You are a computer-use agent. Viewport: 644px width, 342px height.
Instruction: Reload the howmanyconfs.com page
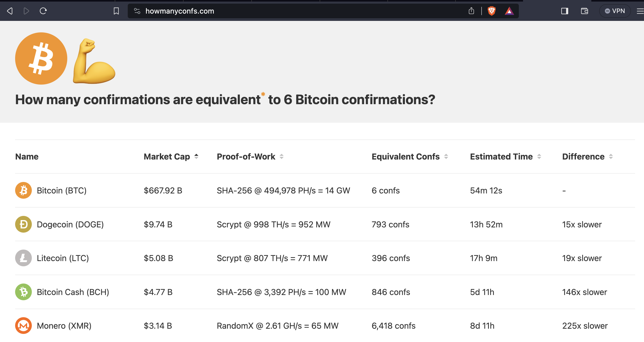43,11
